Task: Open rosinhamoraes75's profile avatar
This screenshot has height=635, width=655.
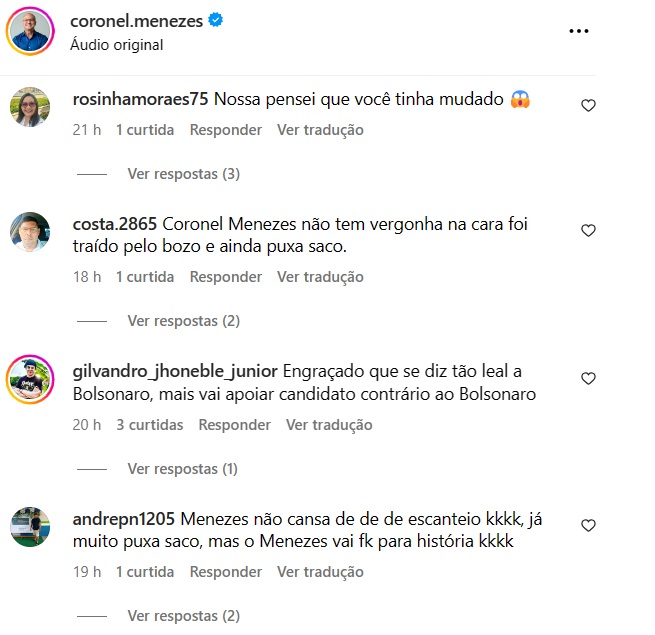Action: (x=30, y=107)
